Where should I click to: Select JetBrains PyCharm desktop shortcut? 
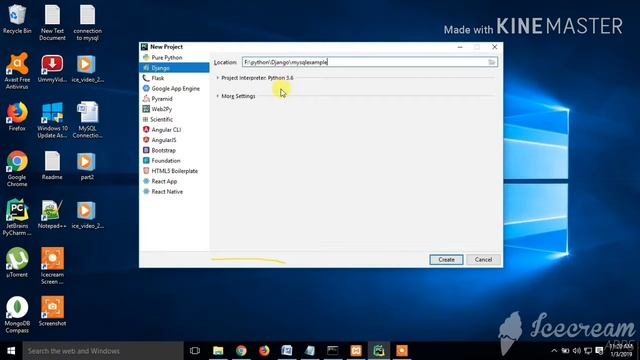(17, 217)
